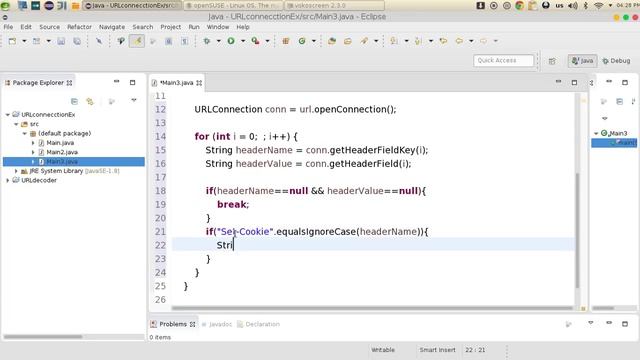The height and width of the screenshot is (360, 640).
Task: Switch to the Debug perspective
Action: 616,61
